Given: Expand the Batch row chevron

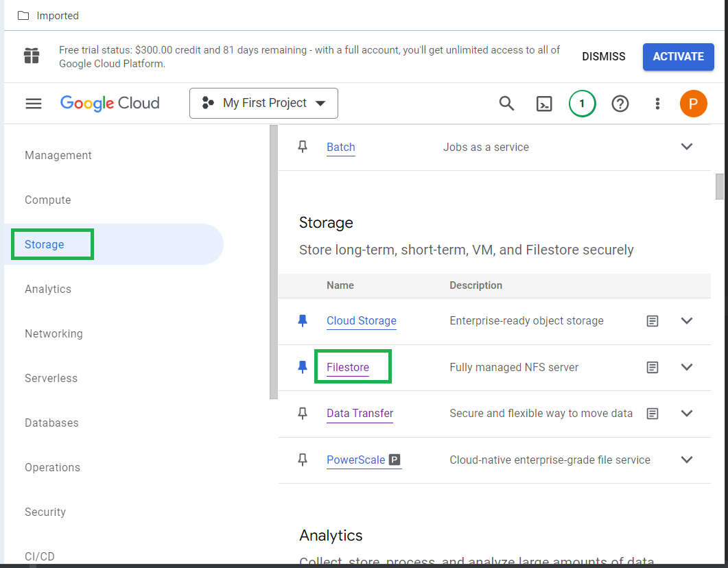Looking at the screenshot, I should click(687, 147).
